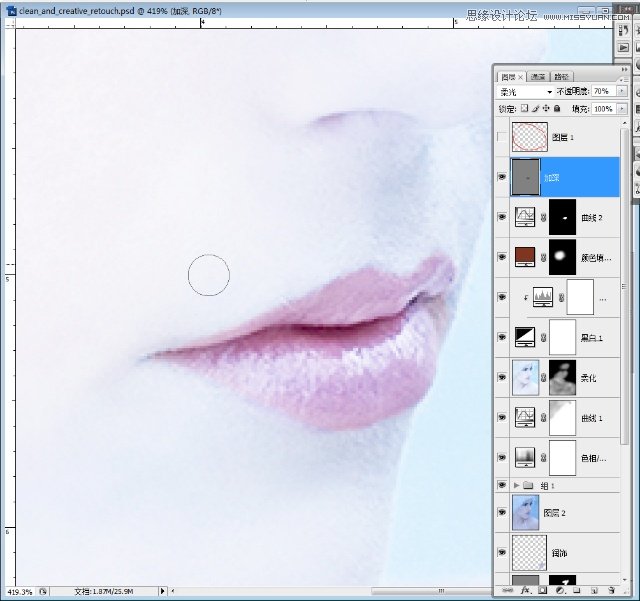Click the lock all padlock icon
Screen dimensions: 640x601
pos(557,108)
